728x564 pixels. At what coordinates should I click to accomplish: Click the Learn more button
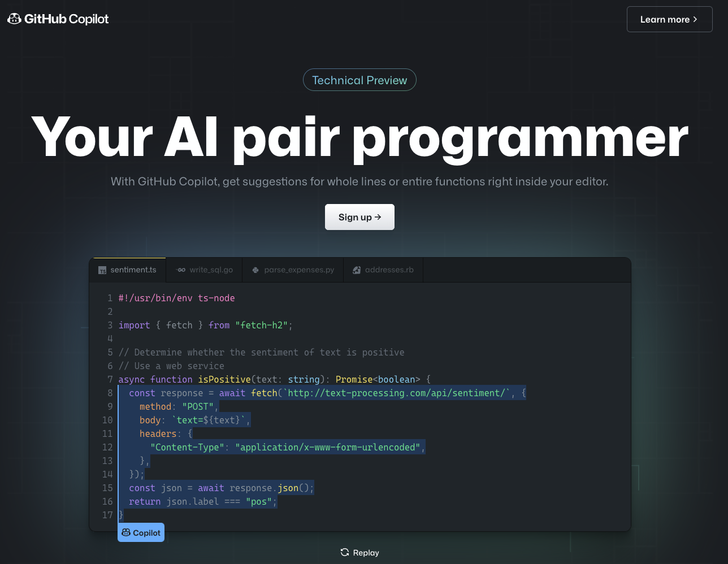pos(669,19)
